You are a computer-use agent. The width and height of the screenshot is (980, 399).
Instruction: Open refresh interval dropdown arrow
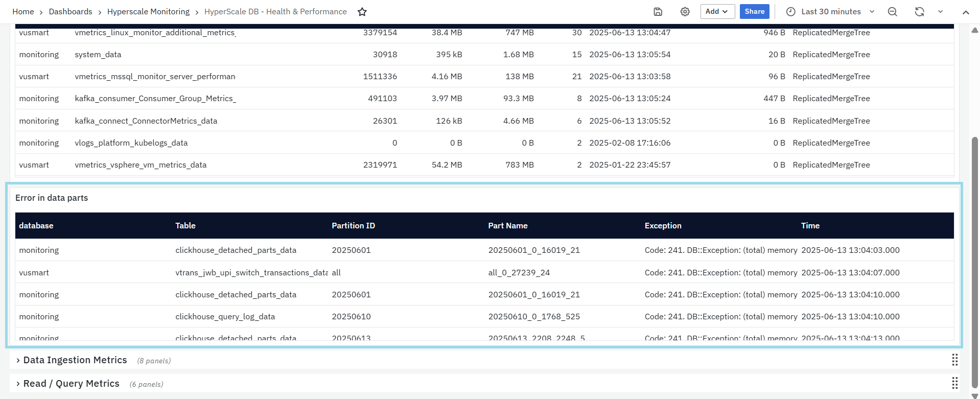[x=940, y=12]
